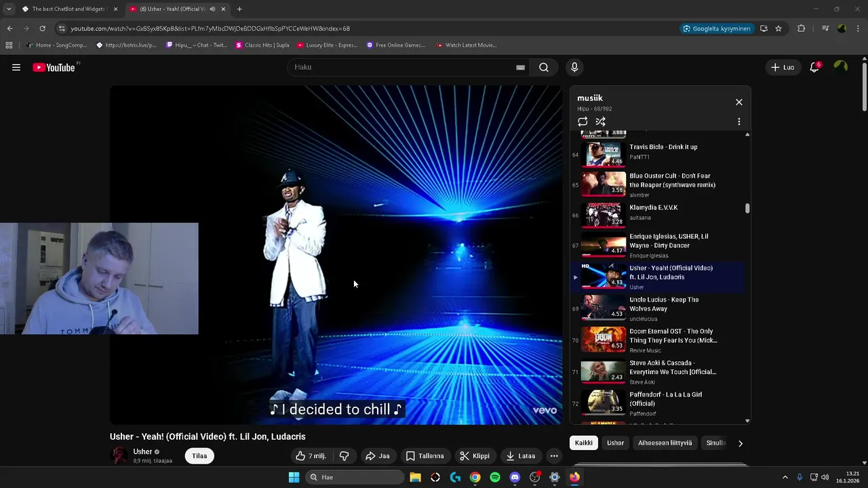Open the account avatar menu
This screenshot has height=488, width=868.
[x=841, y=66]
